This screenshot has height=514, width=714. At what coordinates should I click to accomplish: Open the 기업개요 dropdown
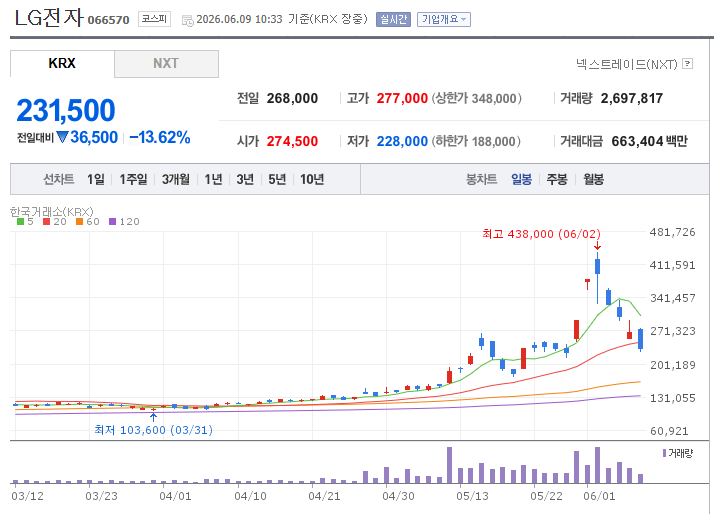pyautogui.click(x=444, y=19)
